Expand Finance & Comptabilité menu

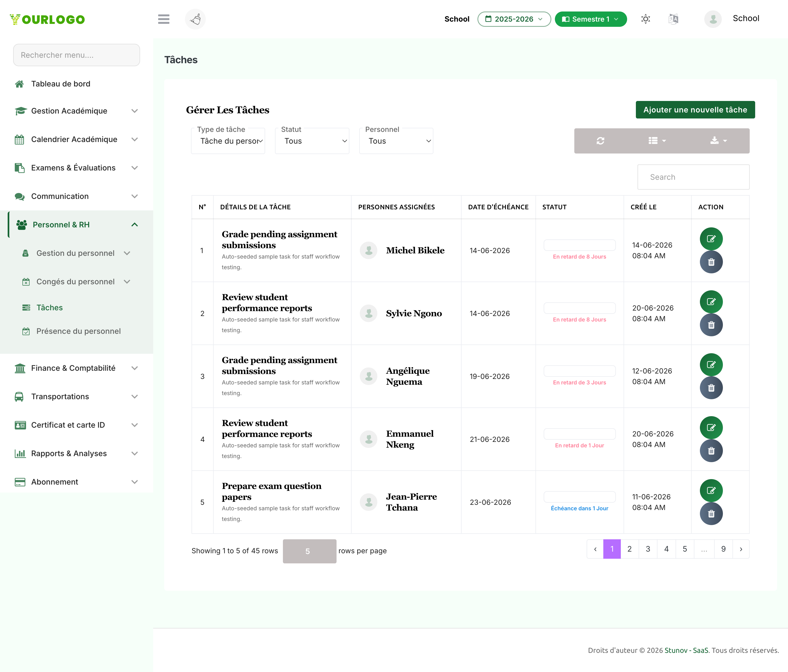76,368
